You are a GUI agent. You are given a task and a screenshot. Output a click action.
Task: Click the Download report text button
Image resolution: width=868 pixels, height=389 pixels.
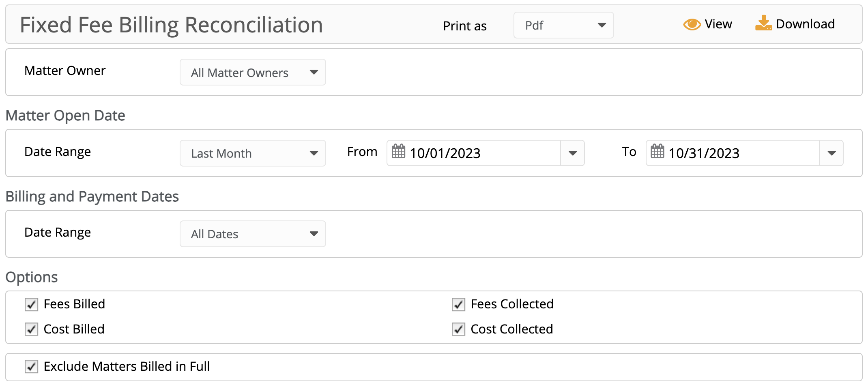click(805, 24)
